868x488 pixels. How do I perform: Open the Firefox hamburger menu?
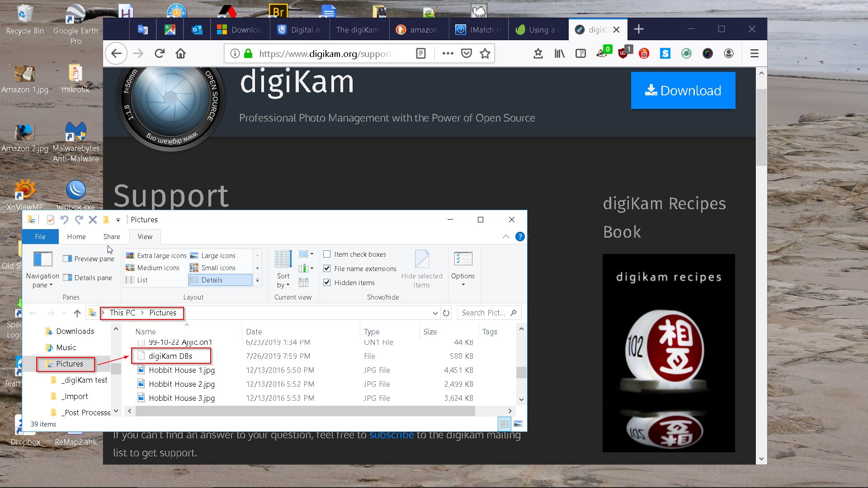(754, 54)
